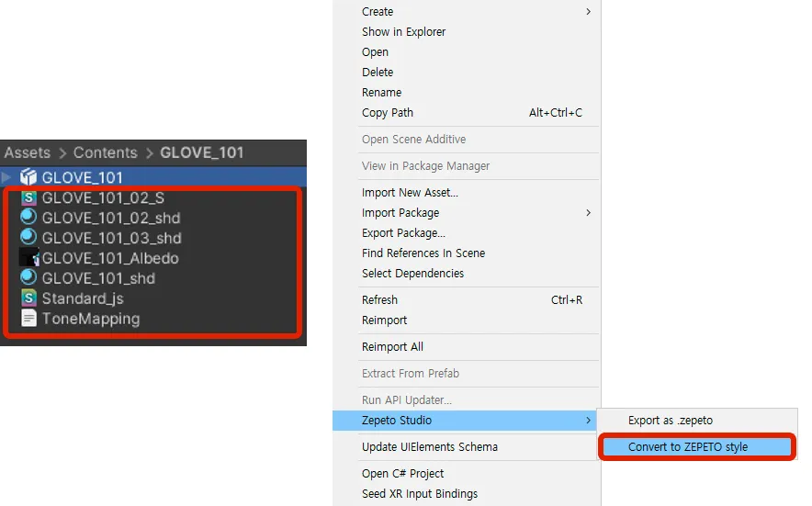This screenshot has height=506, width=812.
Task: Open the Import Package submenu arrow
Action: click(x=588, y=213)
